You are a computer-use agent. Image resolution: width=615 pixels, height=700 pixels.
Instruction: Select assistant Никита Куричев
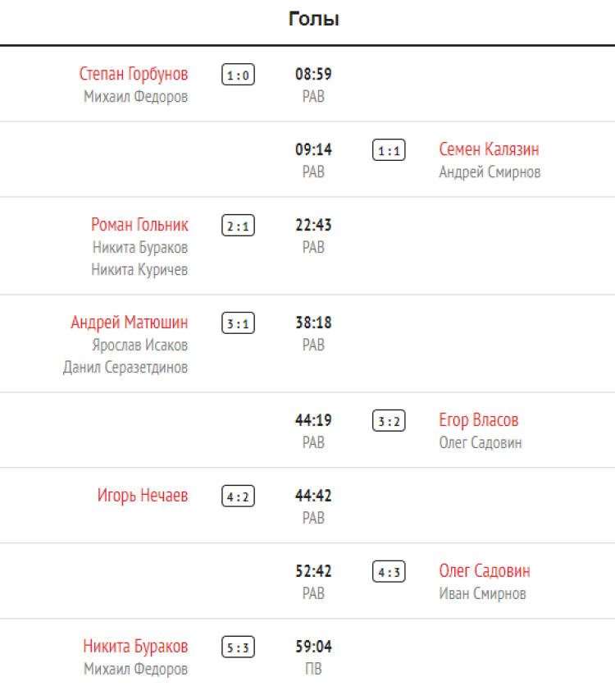click(x=139, y=269)
